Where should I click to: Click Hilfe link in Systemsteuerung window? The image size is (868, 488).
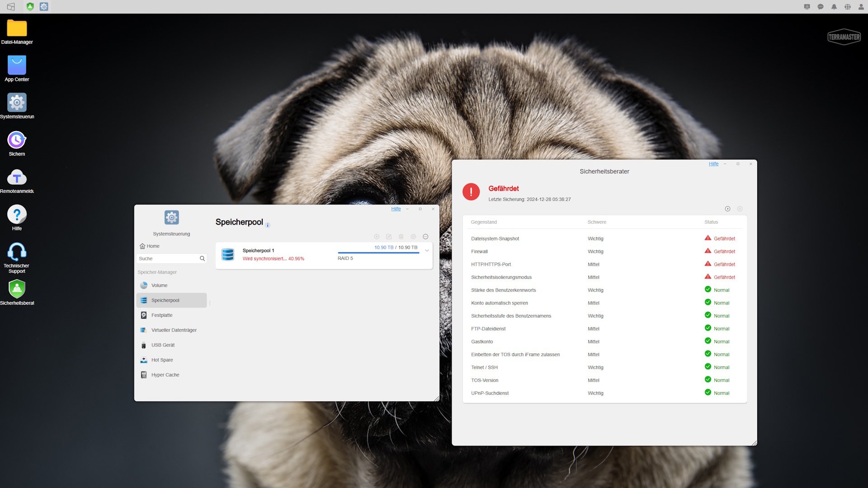coord(396,209)
